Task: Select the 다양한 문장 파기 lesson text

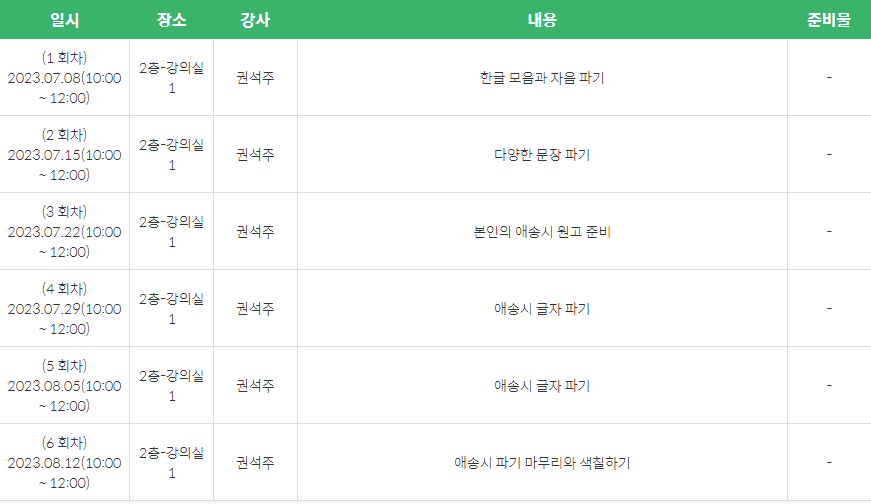Action: click(542, 155)
